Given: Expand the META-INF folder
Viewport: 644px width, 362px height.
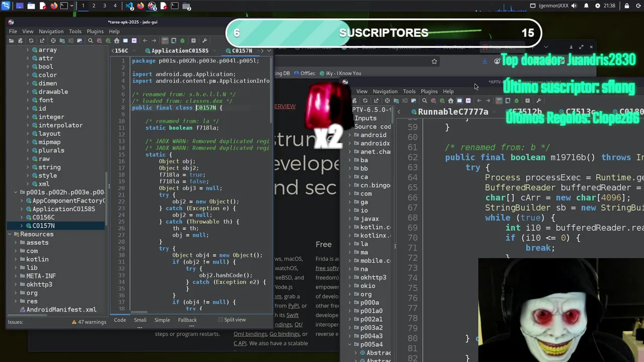Looking at the screenshot, I should 16,276.
